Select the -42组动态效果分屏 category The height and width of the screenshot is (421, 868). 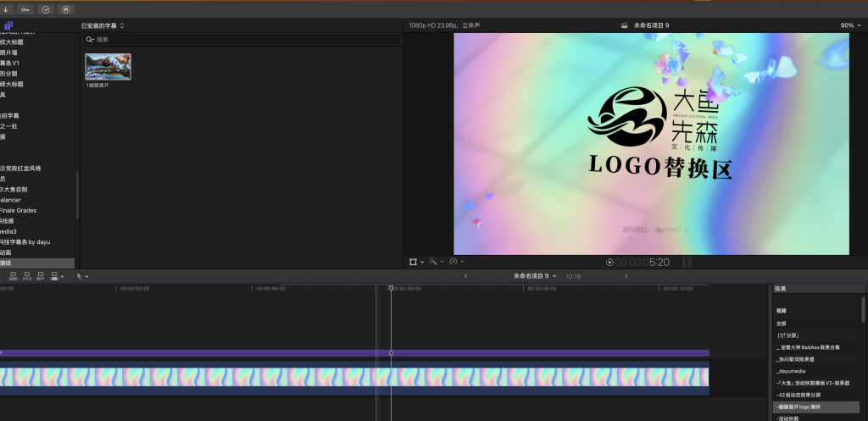pyautogui.click(x=798, y=395)
